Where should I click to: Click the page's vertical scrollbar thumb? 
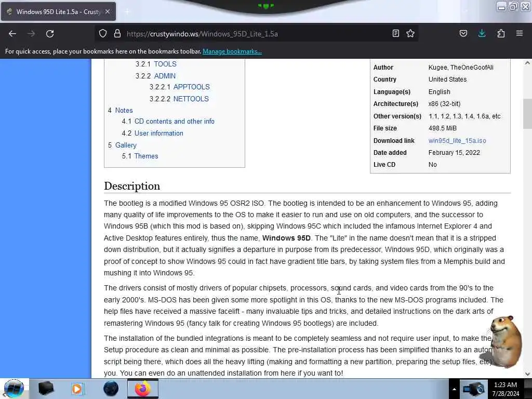(527, 115)
